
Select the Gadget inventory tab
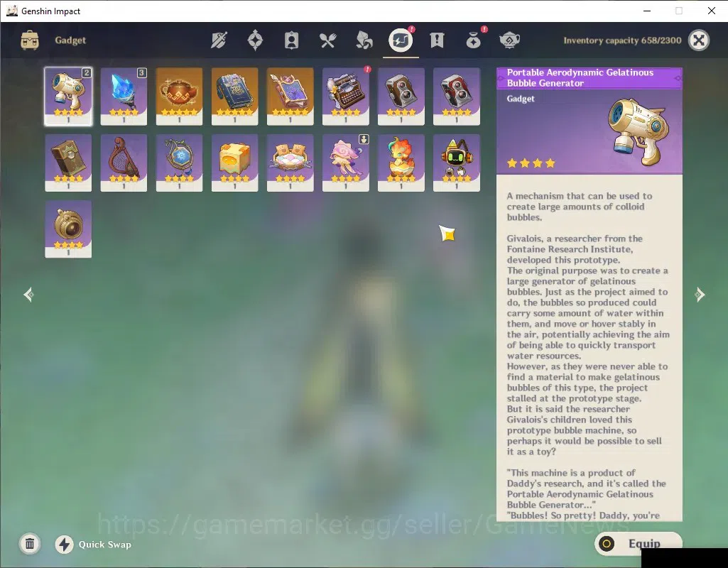tap(401, 40)
